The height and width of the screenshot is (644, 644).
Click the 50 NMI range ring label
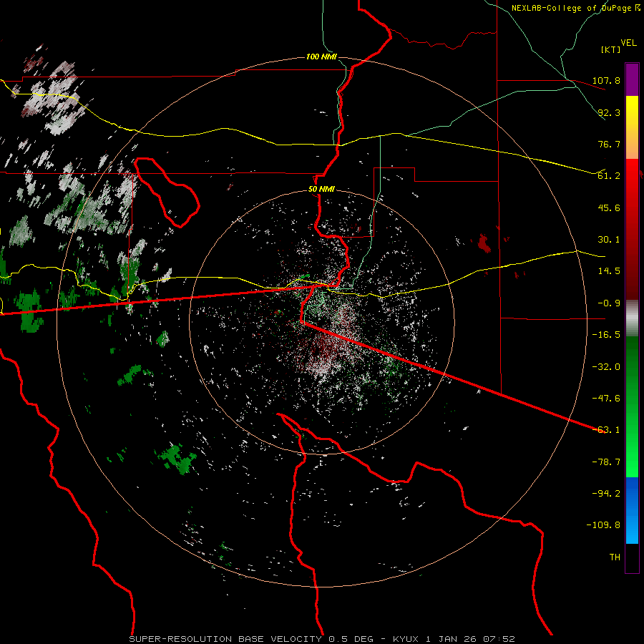click(321, 190)
